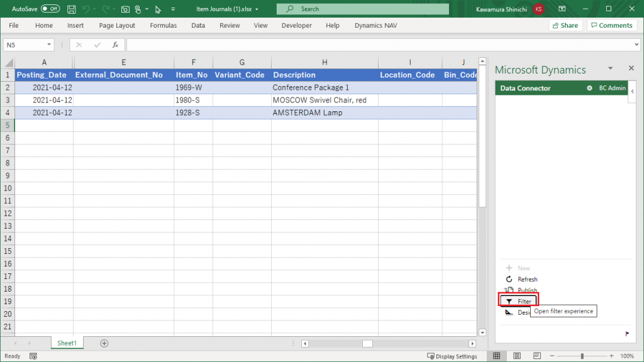Open the Developer tab
Viewport: 644px width, 362px height.
pos(297,25)
